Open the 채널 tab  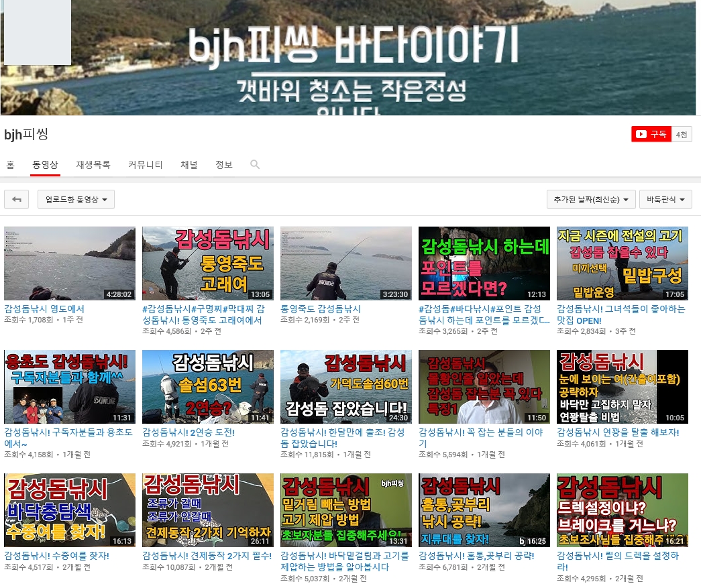point(188,164)
